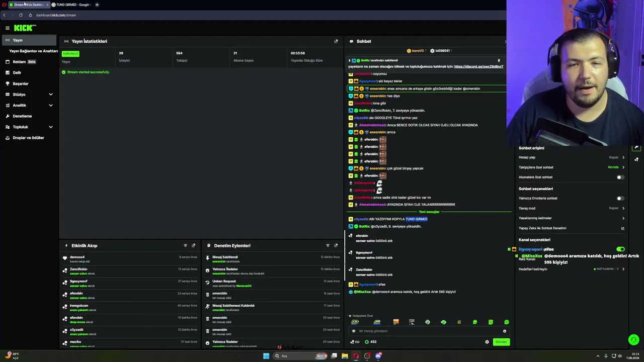
Task: Open the chat tools wrench icon
Action: 636,148
